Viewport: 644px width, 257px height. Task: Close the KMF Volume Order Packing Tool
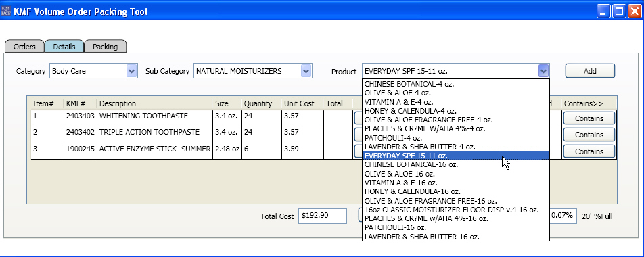point(634,11)
